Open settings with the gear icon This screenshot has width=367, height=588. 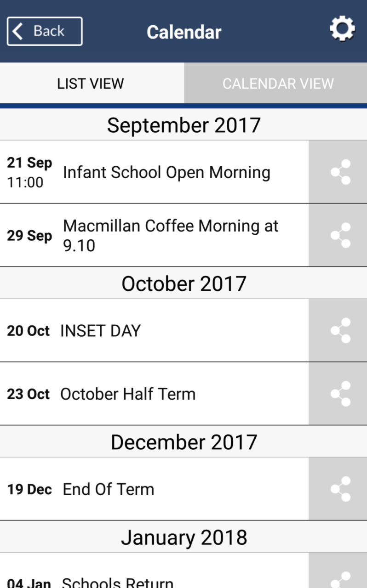click(x=342, y=30)
